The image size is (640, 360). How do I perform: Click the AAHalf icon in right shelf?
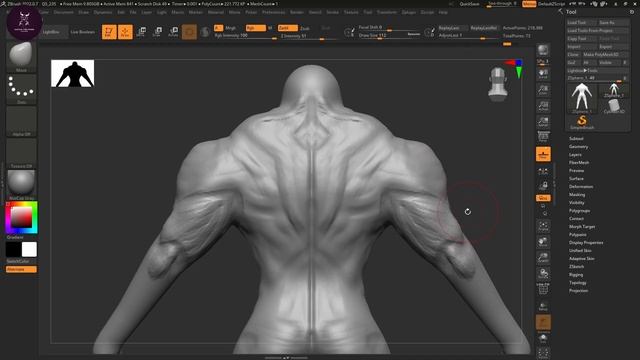(x=543, y=122)
